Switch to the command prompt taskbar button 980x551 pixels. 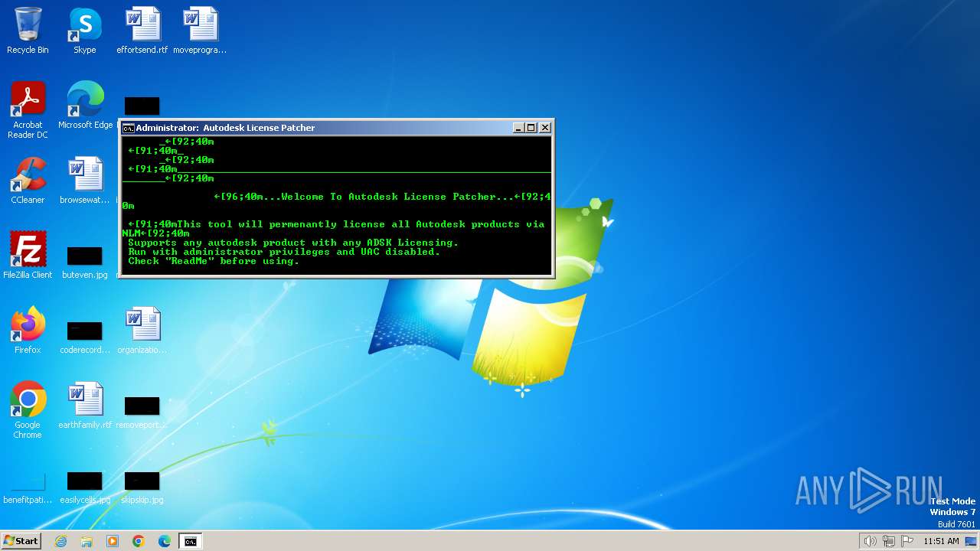click(x=190, y=541)
